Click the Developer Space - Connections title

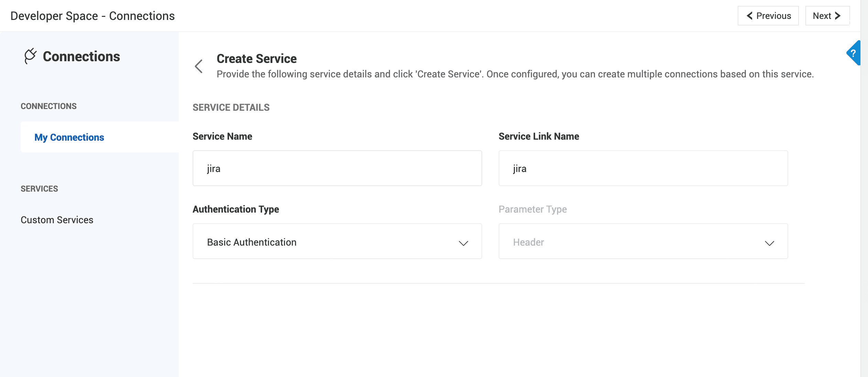pos(93,16)
